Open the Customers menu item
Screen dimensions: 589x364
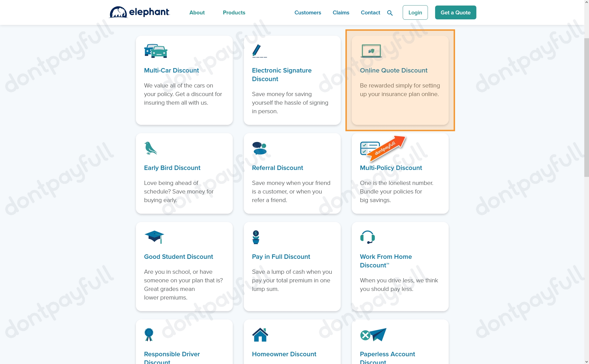308,13
